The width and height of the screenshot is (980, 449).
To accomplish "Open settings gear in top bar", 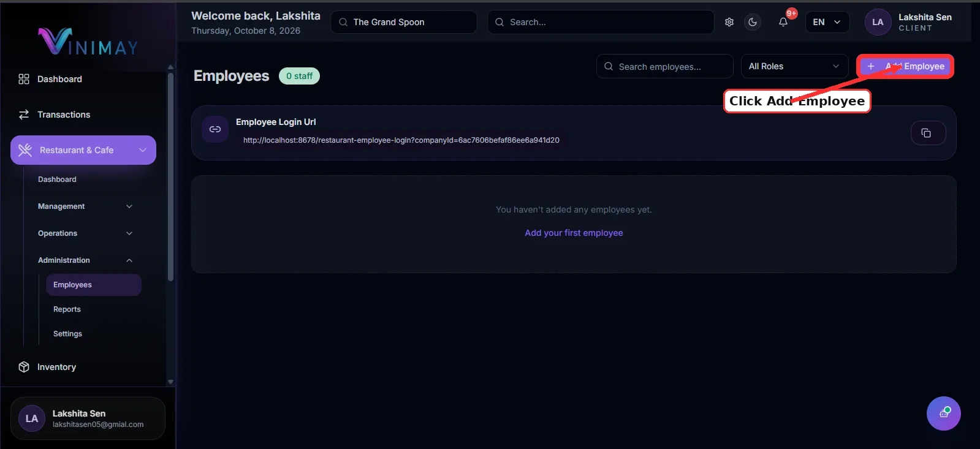I will pos(729,22).
